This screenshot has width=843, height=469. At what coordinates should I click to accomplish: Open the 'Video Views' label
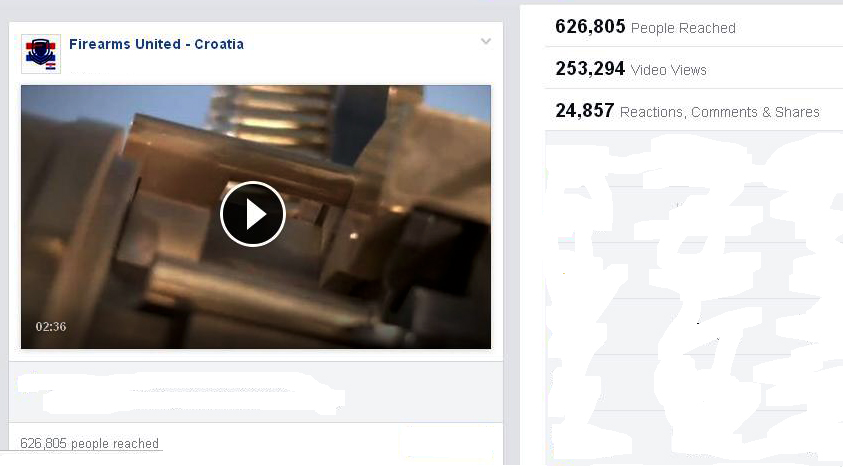click(x=668, y=70)
